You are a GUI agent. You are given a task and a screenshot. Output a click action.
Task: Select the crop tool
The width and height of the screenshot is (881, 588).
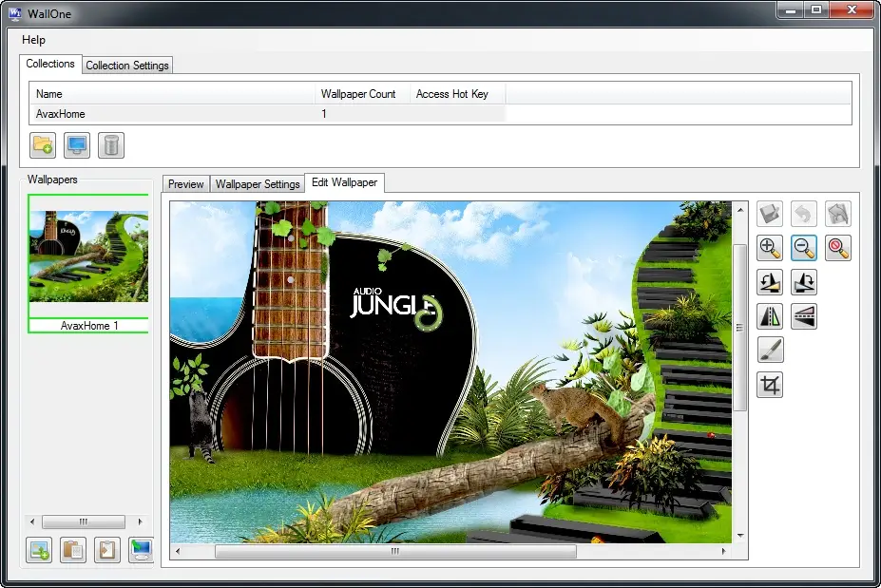[770, 386]
